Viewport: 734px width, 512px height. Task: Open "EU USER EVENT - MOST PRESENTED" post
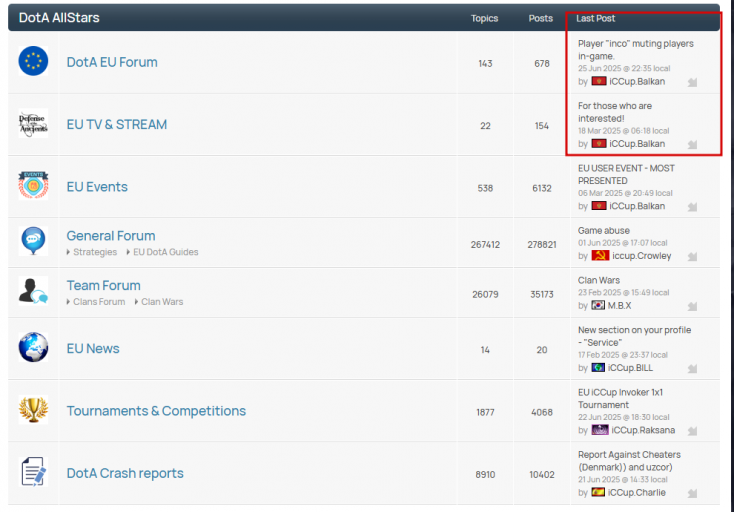click(x=626, y=175)
